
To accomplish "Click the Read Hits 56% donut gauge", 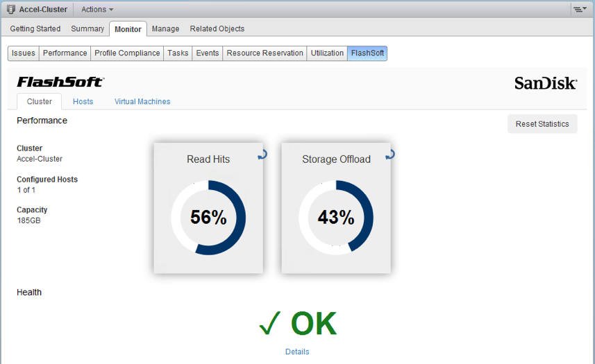I will pos(208,218).
